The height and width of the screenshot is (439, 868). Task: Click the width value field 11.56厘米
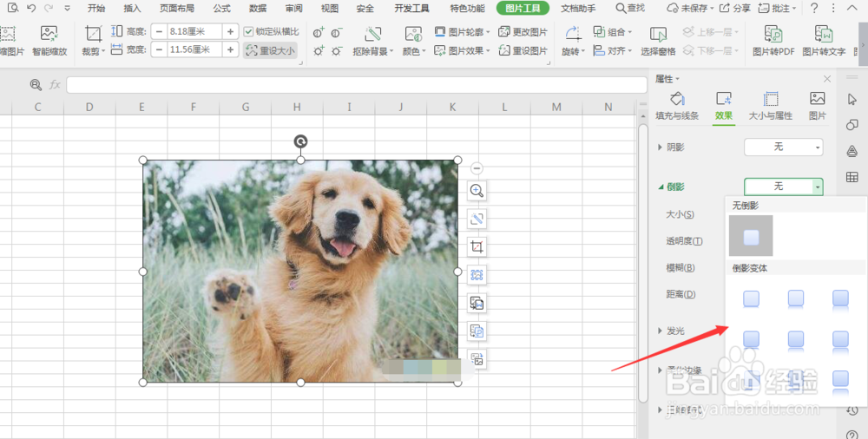pyautogui.click(x=194, y=49)
